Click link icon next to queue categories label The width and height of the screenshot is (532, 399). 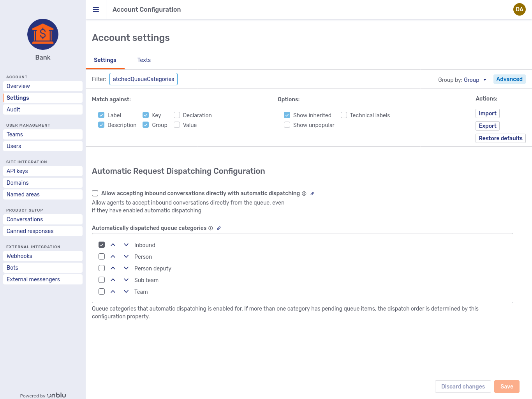[x=218, y=228]
